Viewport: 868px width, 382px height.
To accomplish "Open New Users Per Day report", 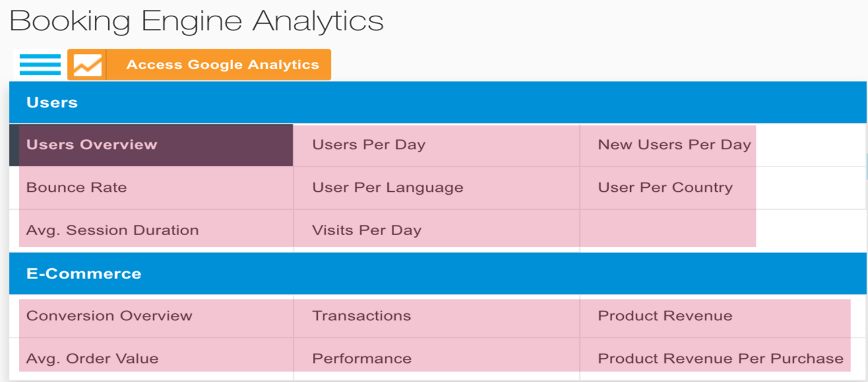I will click(x=723, y=145).
